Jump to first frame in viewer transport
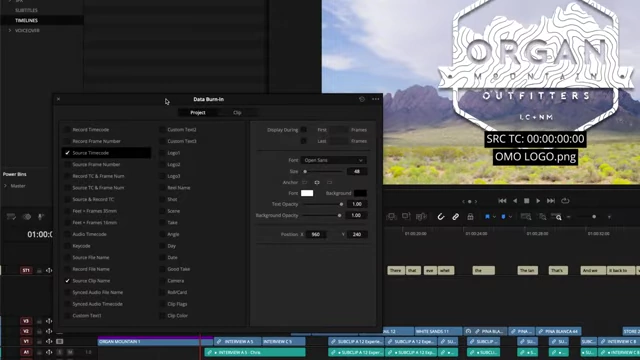 (x=502, y=201)
